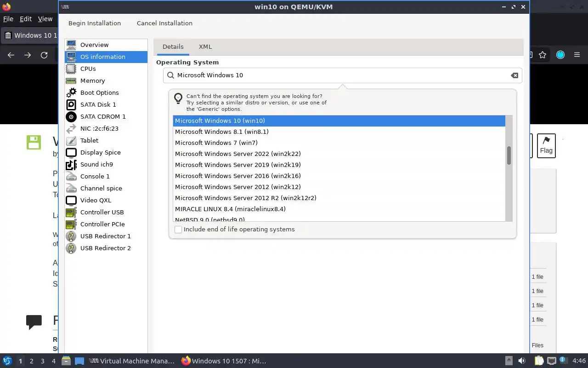
Task: Select the OS information monitor icon
Action: coord(71,57)
